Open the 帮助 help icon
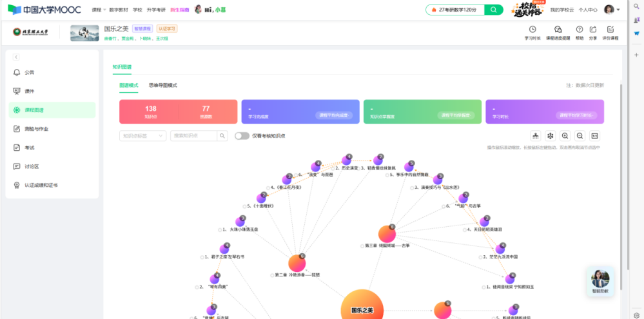644x319 pixels. coord(580,32)
